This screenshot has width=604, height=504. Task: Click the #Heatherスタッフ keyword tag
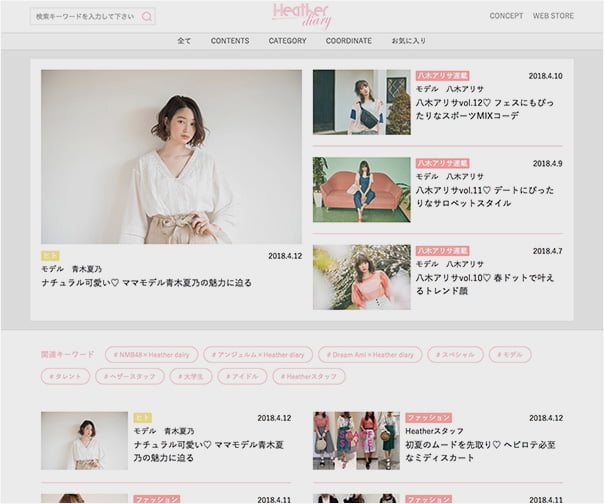[x=309, y=376]
